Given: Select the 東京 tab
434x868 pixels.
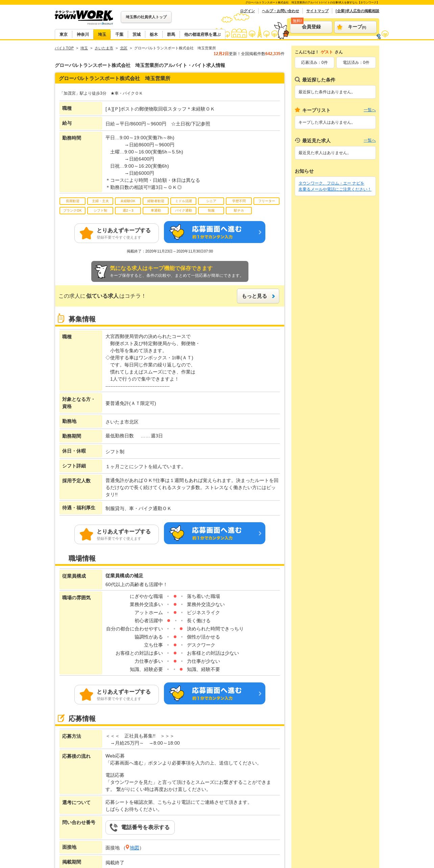Looking at the screenshot, I should click(64, 34).
